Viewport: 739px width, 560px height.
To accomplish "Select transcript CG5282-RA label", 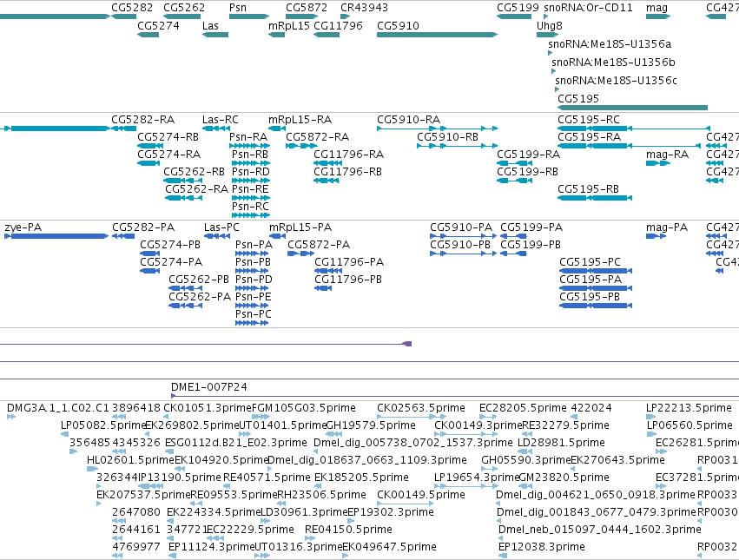I will pyautogui.click(x=142, y=119).
